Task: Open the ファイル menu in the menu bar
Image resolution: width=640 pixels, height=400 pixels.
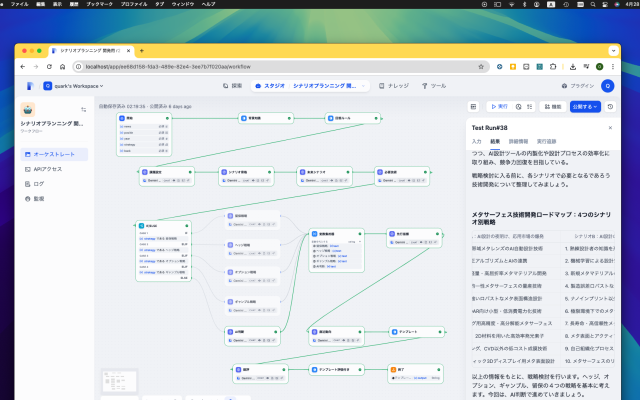Action: tap(20, 4)
